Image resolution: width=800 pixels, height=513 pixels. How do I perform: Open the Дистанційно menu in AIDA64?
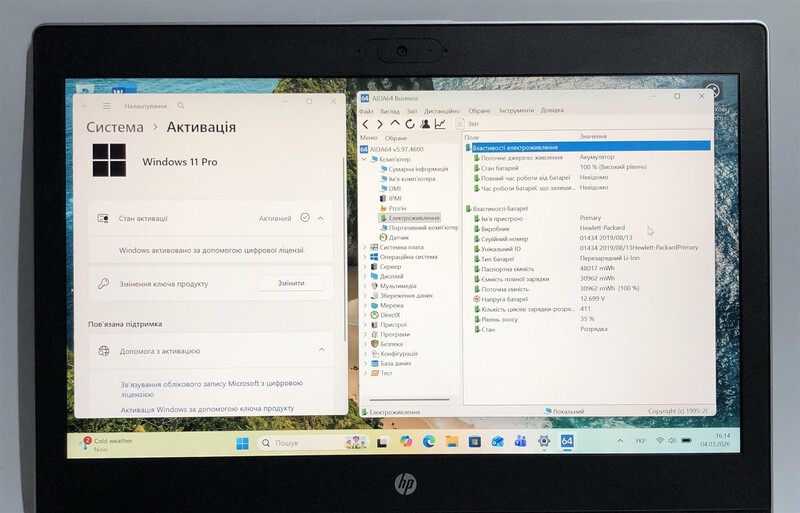442,111
